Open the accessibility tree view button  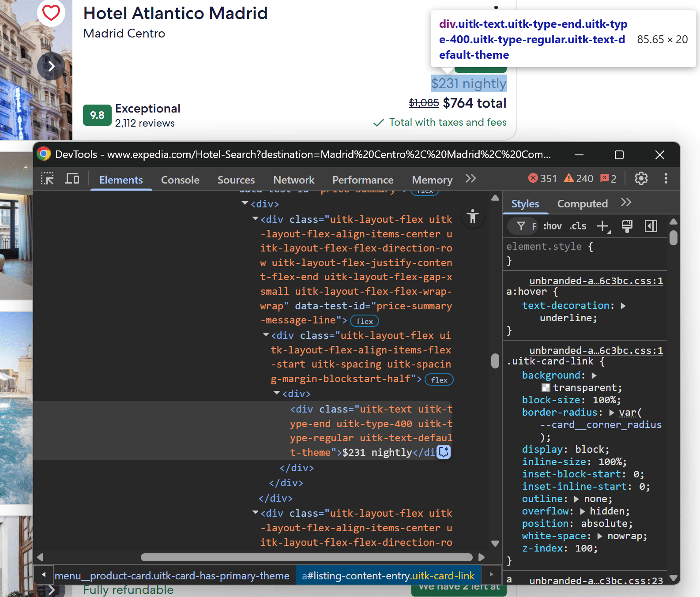[473, 216]
